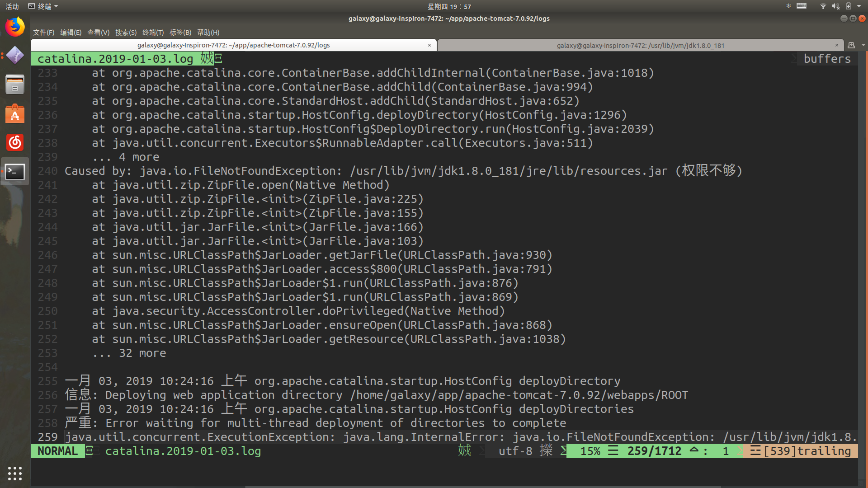This screenshot has width=868, height=488.
Task: Click line 234 ContainerBase.addChild frame
Action: click(342, 87)
